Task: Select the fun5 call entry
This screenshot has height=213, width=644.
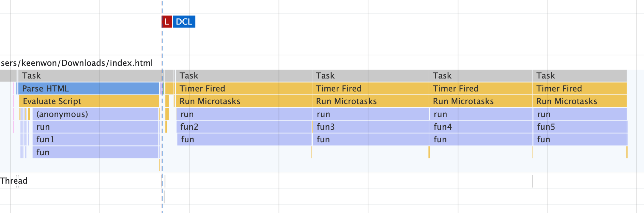Action: click(x=579, y=127)
